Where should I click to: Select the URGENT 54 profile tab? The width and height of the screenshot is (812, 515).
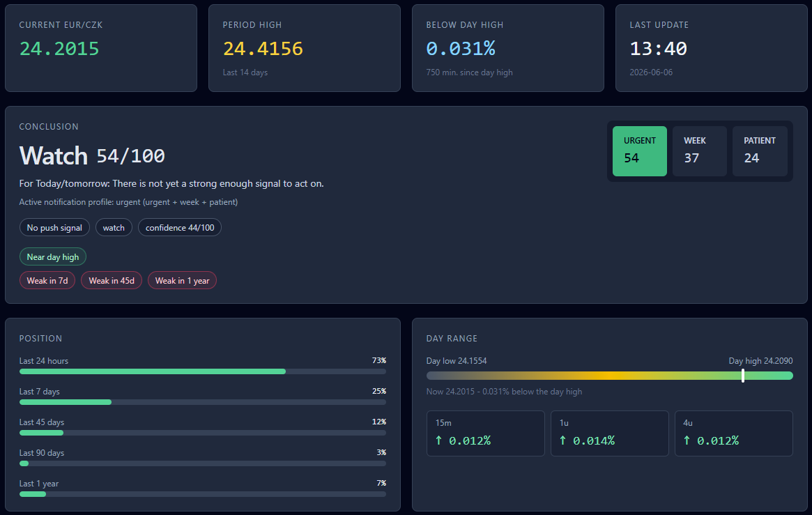640,151
